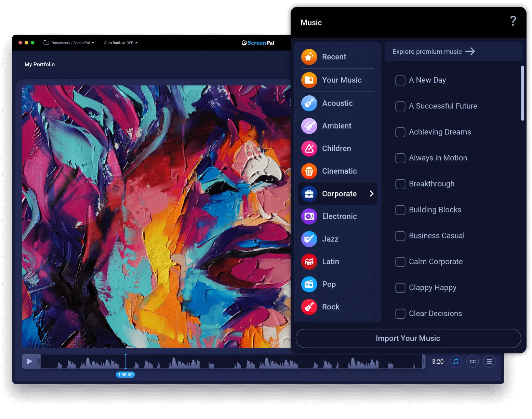Check the Calm Corporate song
The width and height of the screenshot is (532, 419).
pyautogui.click(x=400, y=262)
